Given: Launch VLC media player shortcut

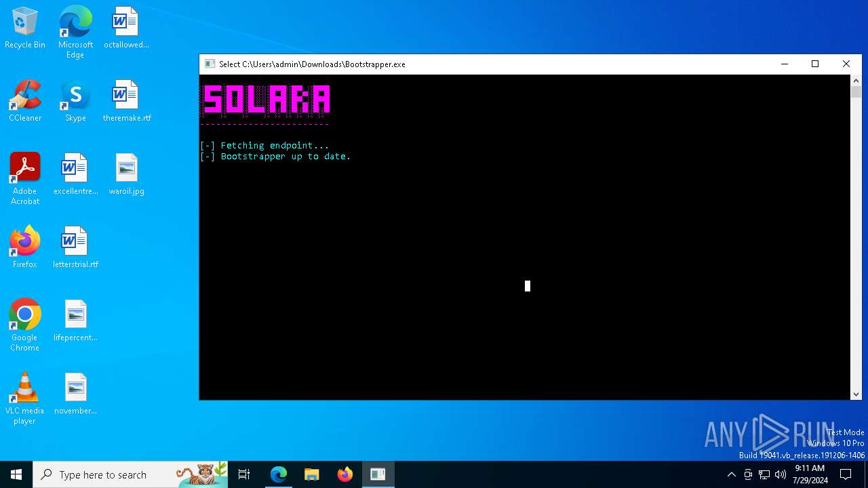Looking at the screenshot, I should (x=25, y=399).
